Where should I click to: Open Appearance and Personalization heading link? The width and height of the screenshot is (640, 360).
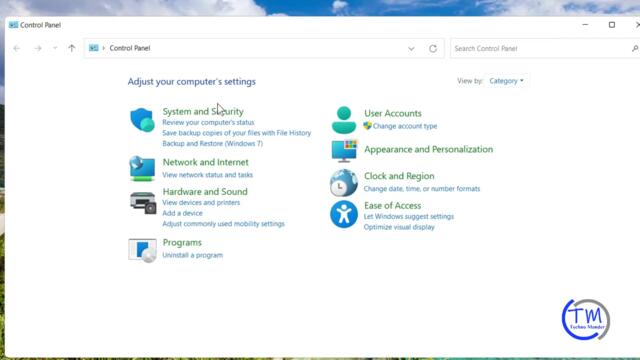[x=429, y=149]
